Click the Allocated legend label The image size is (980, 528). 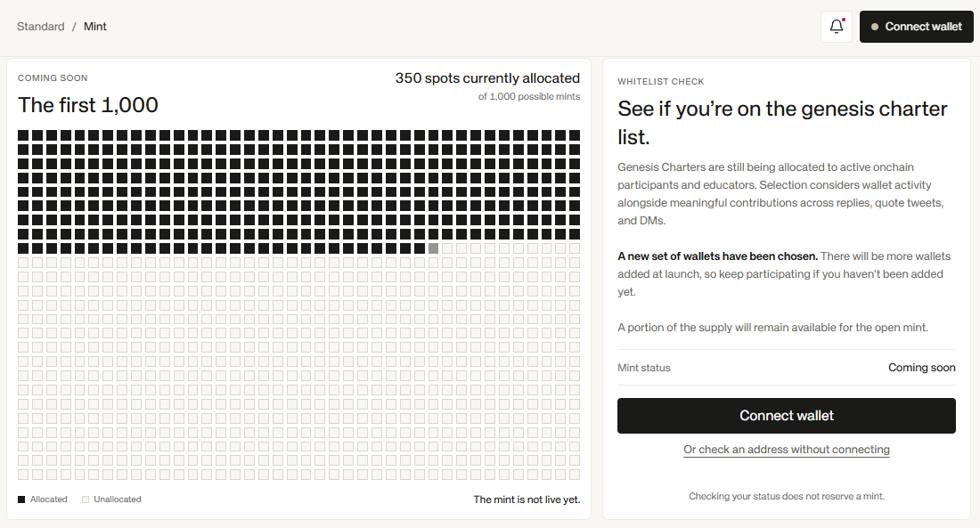click(x=49, y=500)
